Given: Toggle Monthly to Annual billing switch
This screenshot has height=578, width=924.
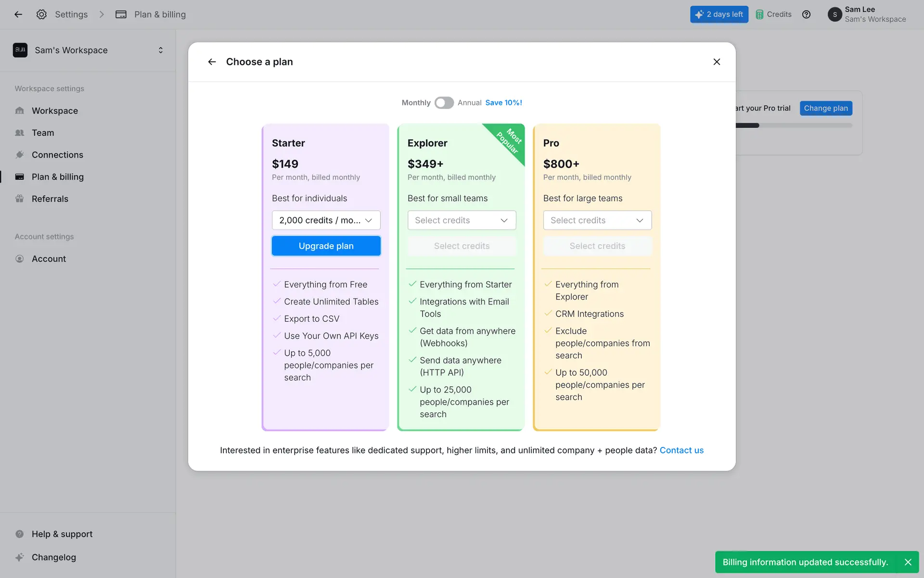Looking at the screenshot, I should coord(444,103).
